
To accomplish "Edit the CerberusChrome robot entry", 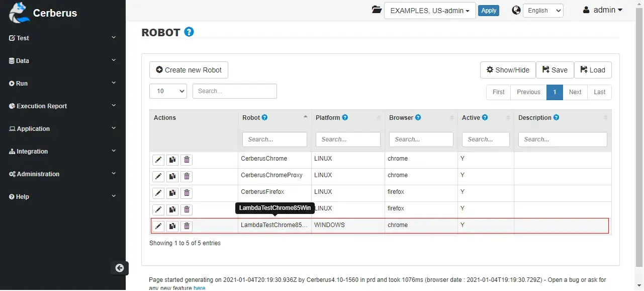I will pos(158,160).
